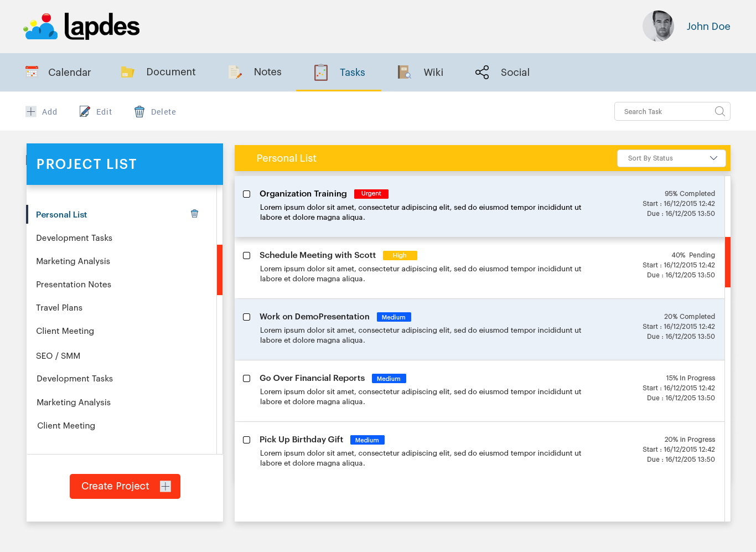
Task: Click the search magnifier icon
Action: coord(719,111)
